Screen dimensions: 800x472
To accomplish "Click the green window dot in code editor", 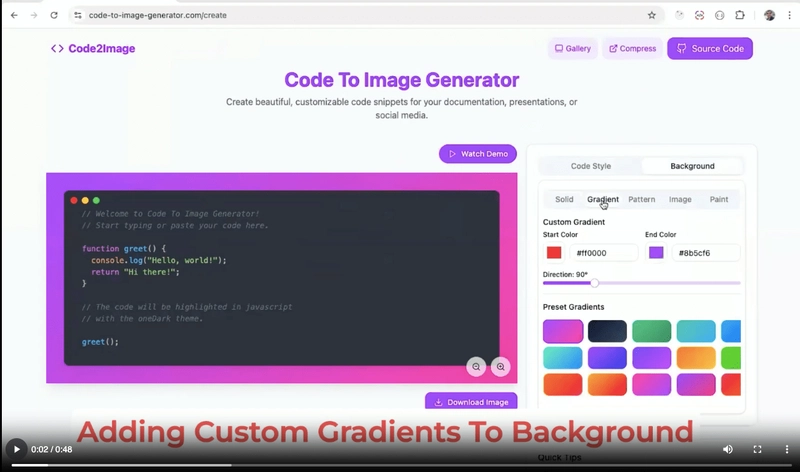I will coord(96,201).
